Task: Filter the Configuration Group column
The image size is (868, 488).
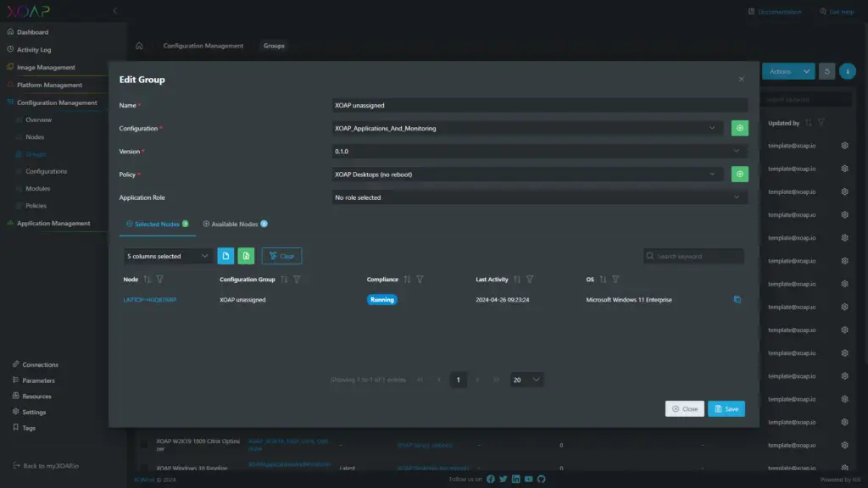Action: [297, 280]
